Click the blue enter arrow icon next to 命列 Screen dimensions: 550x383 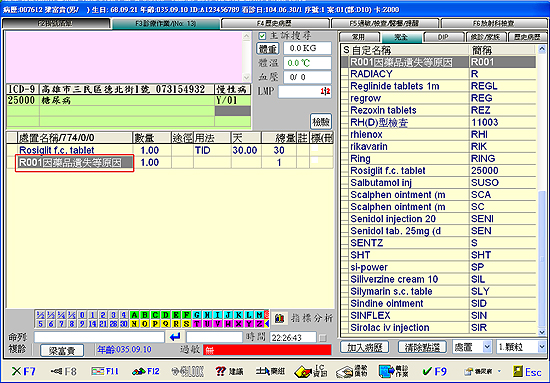point(175,337)
